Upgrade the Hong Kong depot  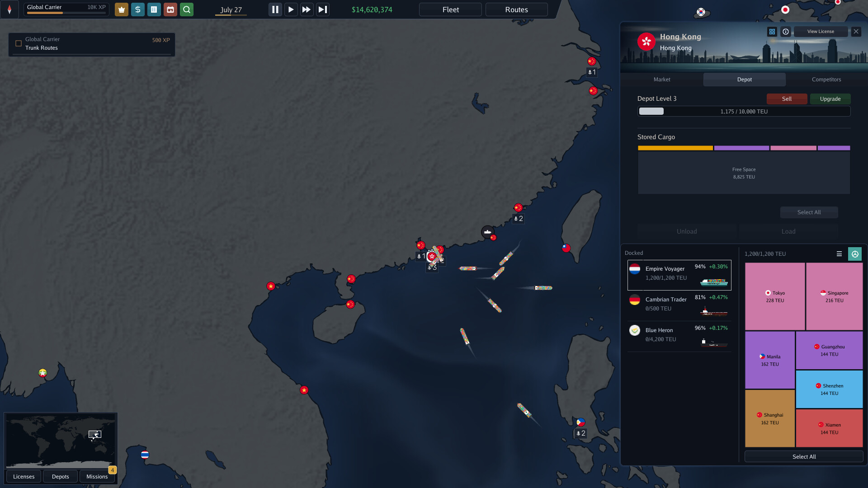point(830,99)
